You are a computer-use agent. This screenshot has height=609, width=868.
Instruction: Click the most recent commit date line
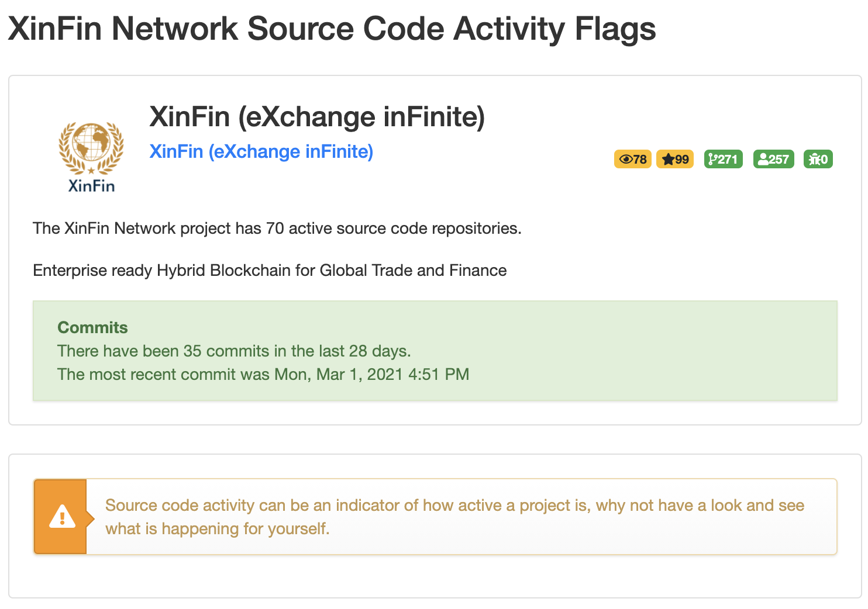(x=263, y=374)
